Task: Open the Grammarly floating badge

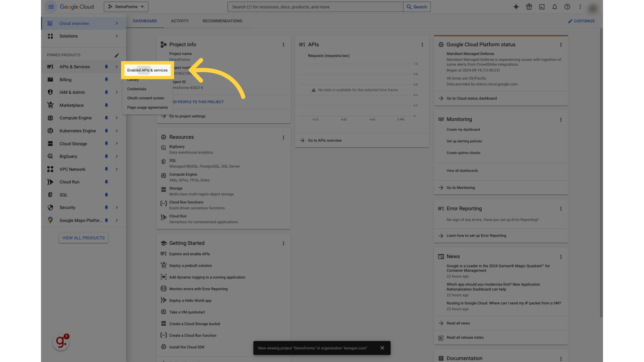Action: click(61, 342)
